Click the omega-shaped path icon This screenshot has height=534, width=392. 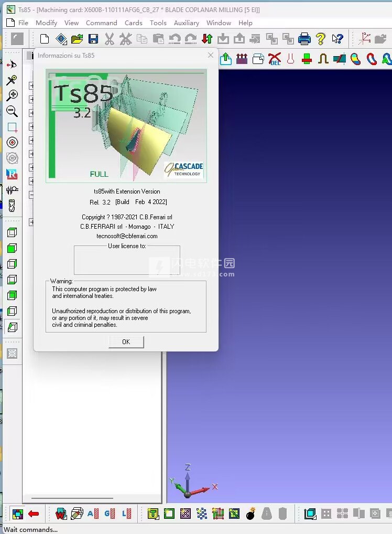(323, 59)
